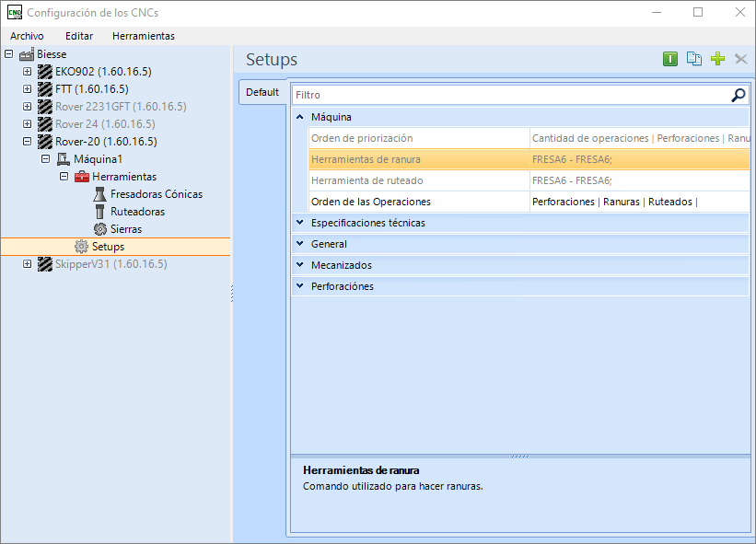Click the Máquina1 icon
This screenshot has height=544, width=756.
click(x=64, y=159)
